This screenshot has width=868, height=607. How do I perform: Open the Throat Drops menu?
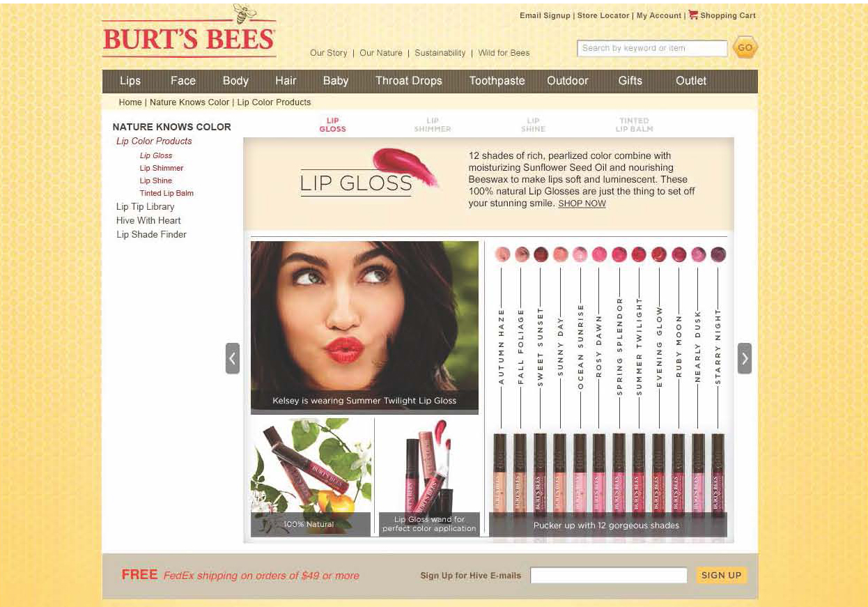409,81
